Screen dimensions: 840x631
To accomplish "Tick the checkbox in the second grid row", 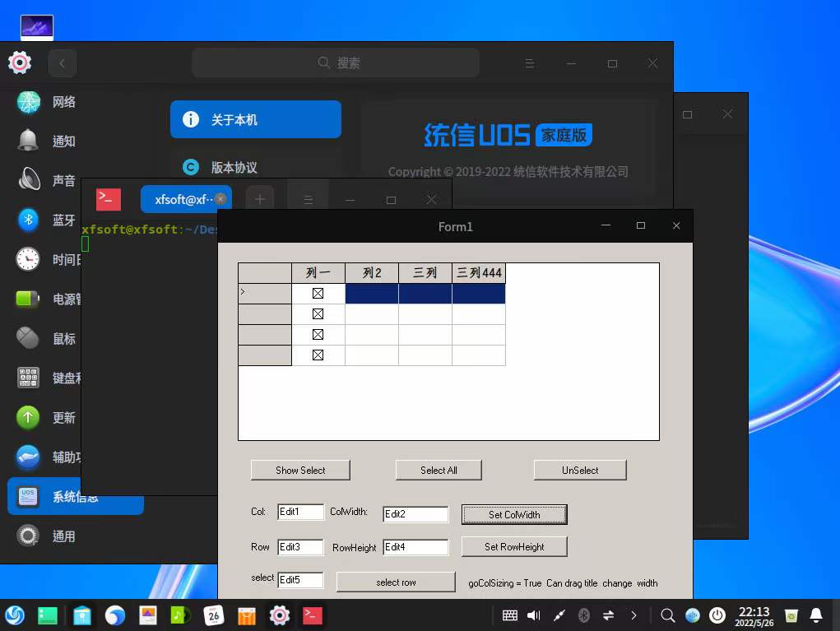I will tap(318, 314).
